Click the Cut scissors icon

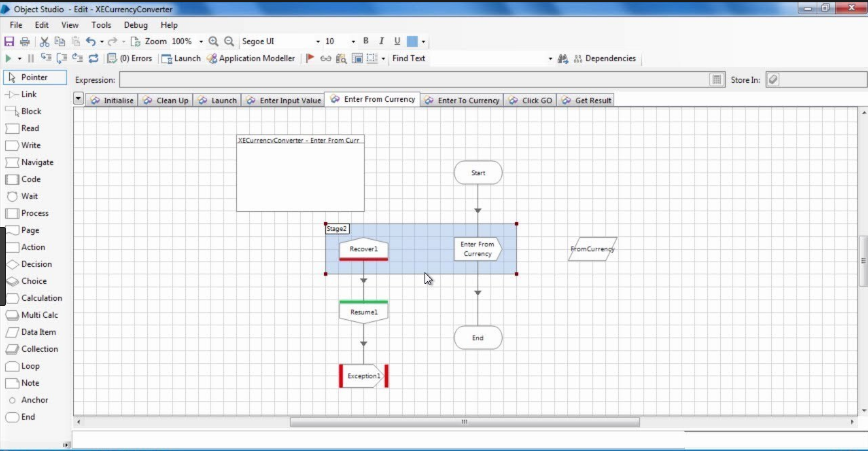click(44, 42)
